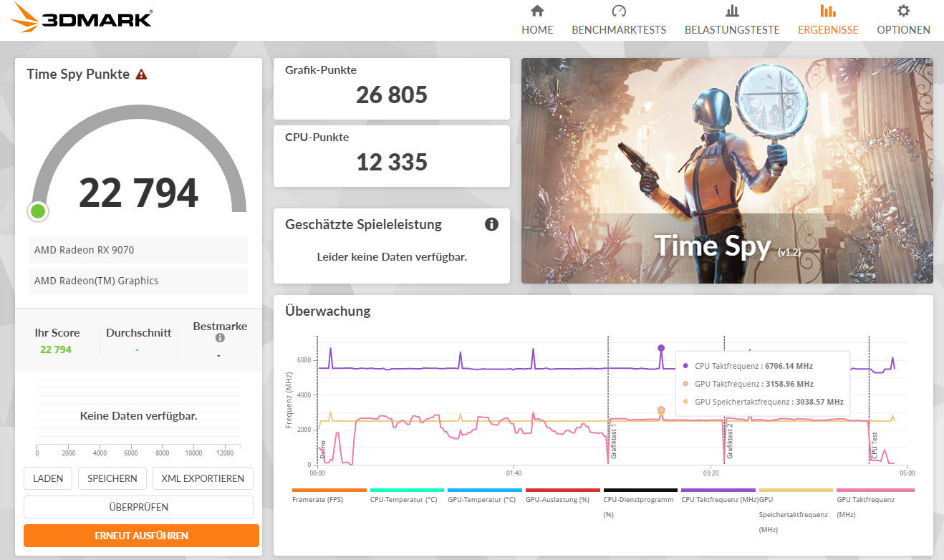Click the Grafik-Punkte 26 805 score

(x=392, y=95)
